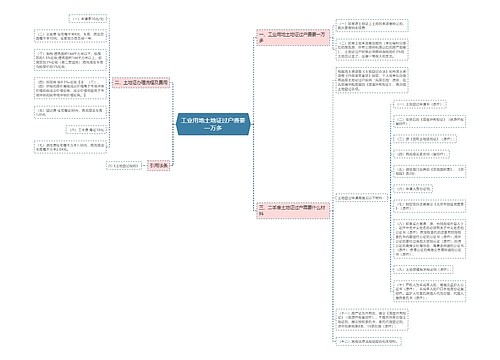Select the (七) fee node at the bottom of branch 二
Viewport: 500px width, 360px height.
[x=70, y=147]
